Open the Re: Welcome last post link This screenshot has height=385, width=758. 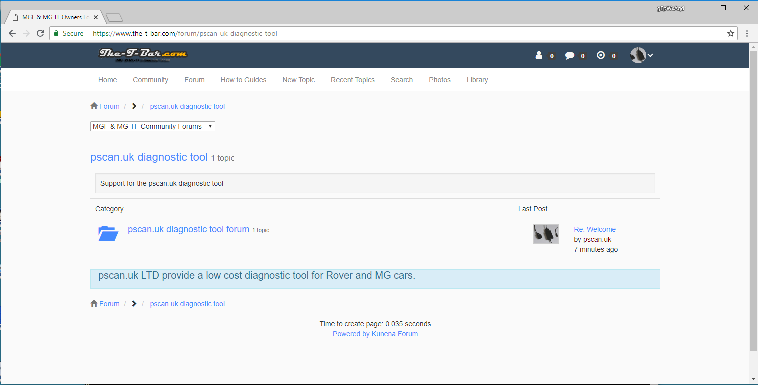point(595,229)
